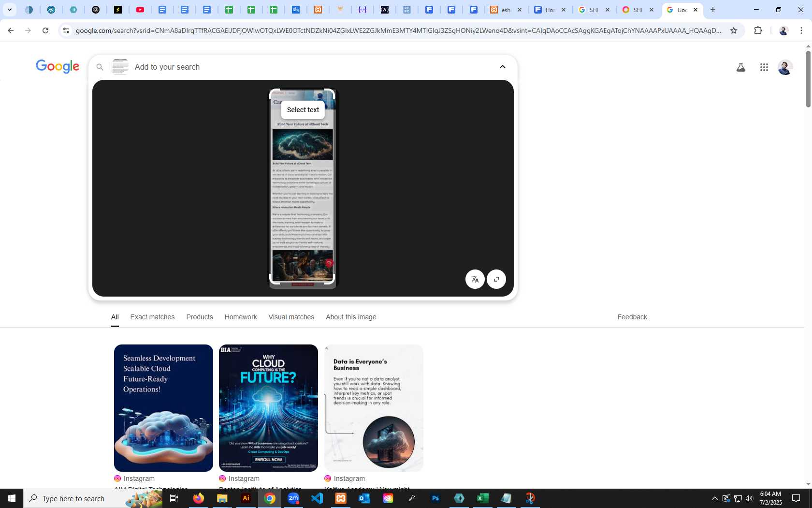This screenshot has height=508, width=812.
Task: Open Why Cloud Computing is the Future image
Action: pyautogui.click(x=268, y=408)
